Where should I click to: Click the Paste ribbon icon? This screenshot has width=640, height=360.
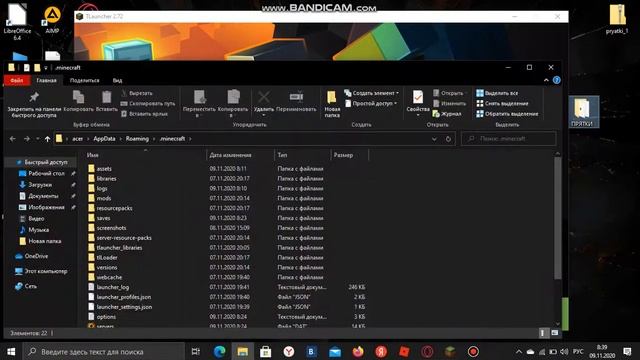click(107, 101)
